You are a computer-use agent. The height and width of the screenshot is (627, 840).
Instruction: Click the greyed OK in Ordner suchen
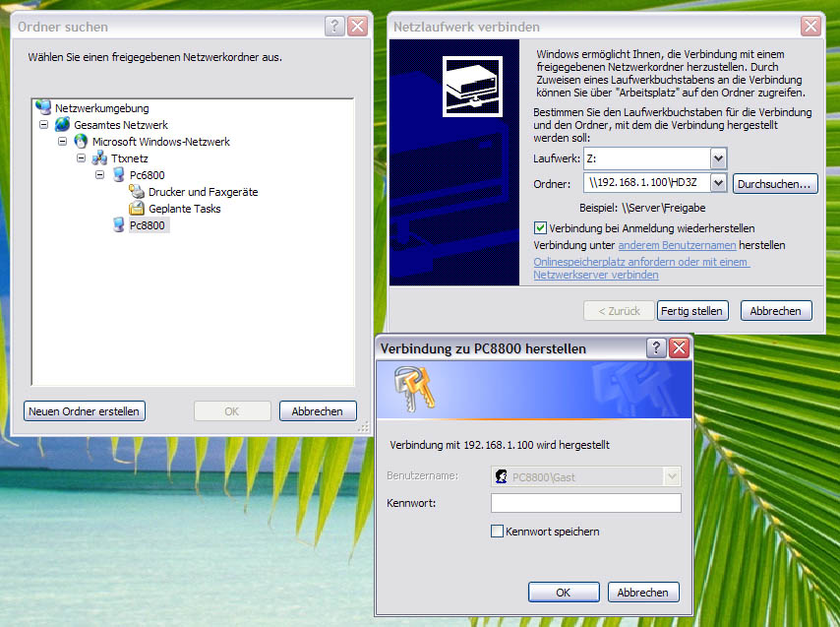[x=232, y=411]
